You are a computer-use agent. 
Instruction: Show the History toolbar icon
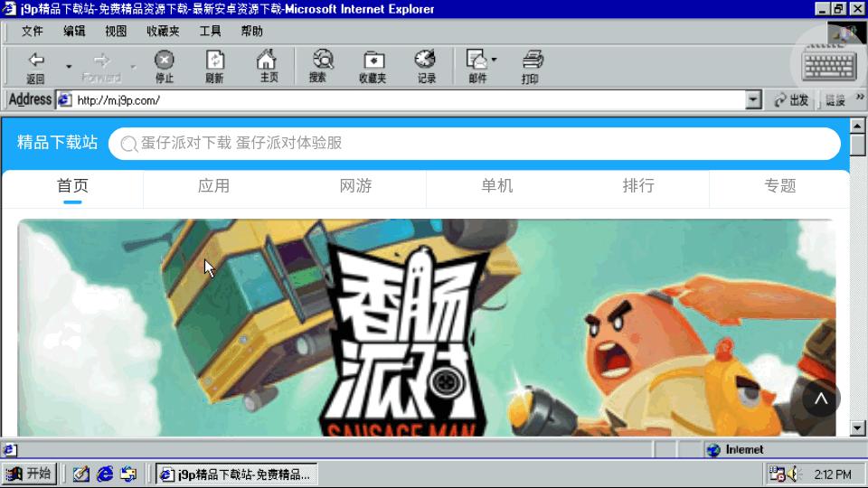tap(426, 66)
